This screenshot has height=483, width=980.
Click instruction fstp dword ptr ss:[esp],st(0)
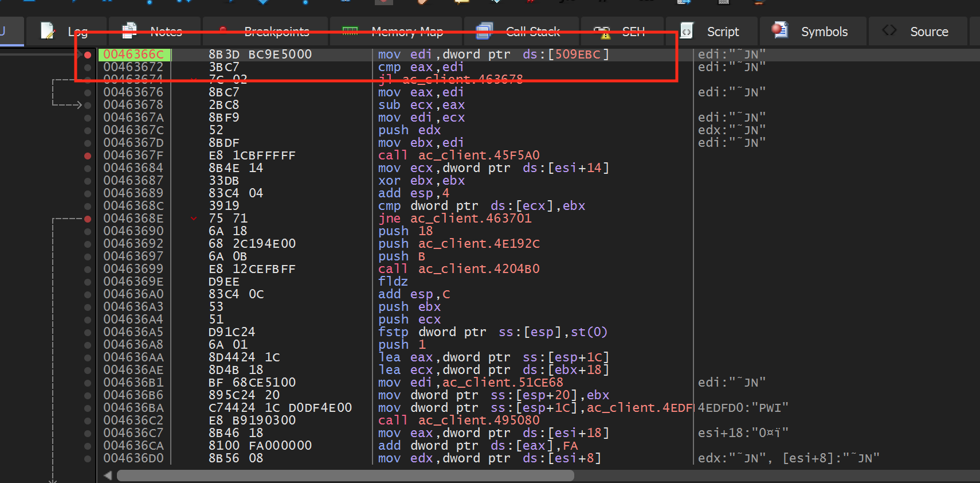coord(492,332)
